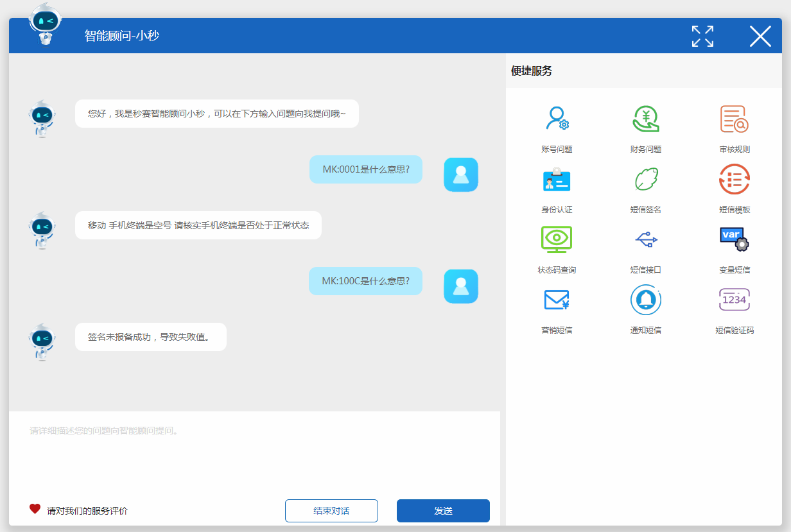Image resolution: width=791 pixels, height=532 pixels.
Task: Click the robot mascot in the header
Action: point(45,24)
